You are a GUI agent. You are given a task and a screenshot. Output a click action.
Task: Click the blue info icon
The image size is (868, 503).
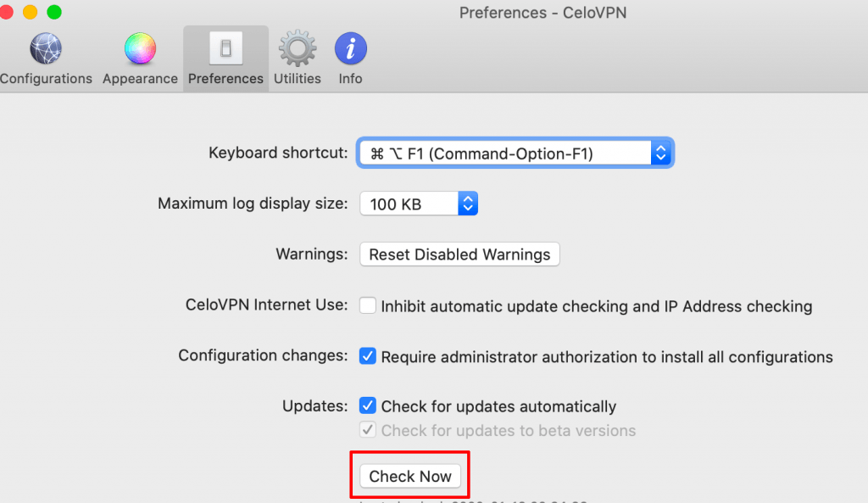coord(350,48)
